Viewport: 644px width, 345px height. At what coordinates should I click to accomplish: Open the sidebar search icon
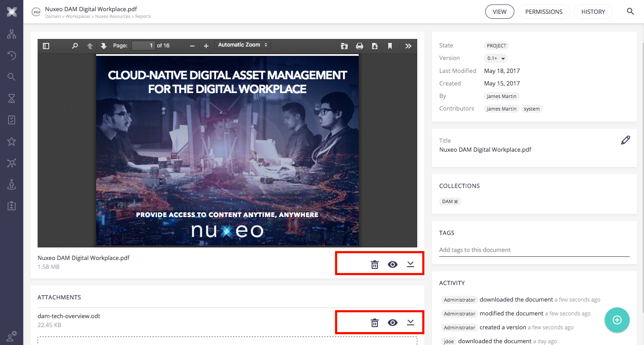(x=12, y=77)
